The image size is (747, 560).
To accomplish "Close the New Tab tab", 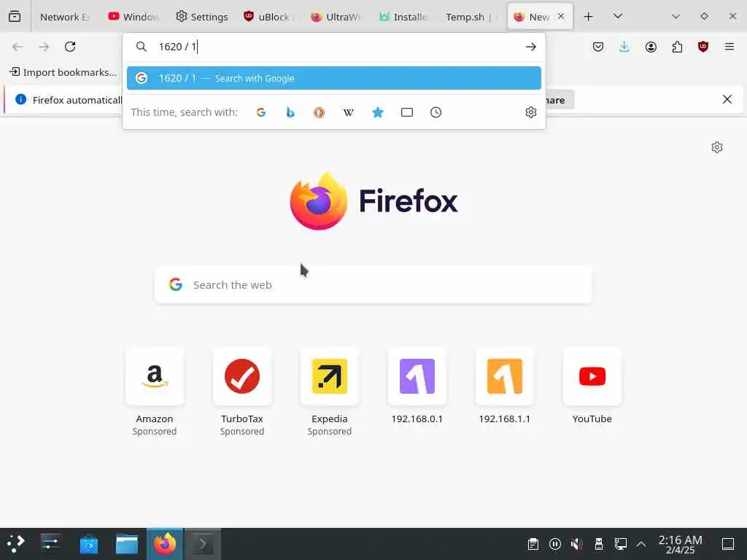I will click(x=561, y=16).
